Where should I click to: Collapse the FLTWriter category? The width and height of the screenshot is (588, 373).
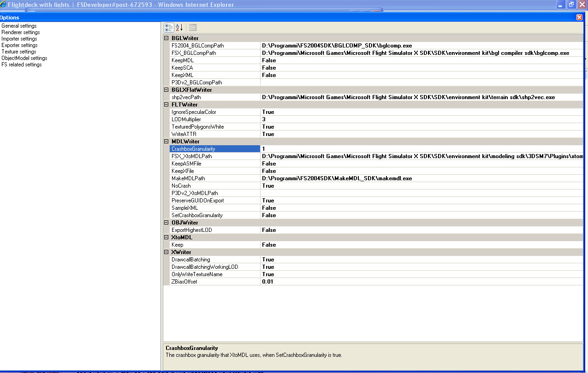coord(166,105)
